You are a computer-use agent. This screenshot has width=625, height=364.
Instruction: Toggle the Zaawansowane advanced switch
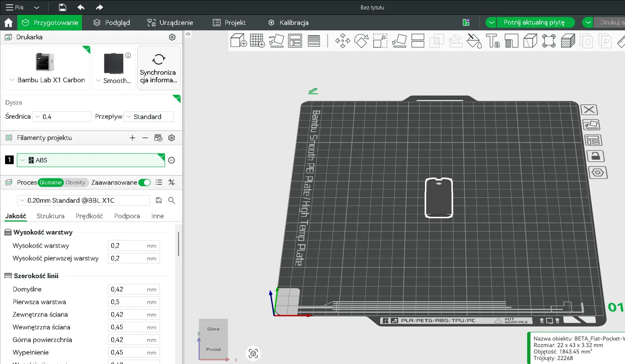(x=145, y=182)
